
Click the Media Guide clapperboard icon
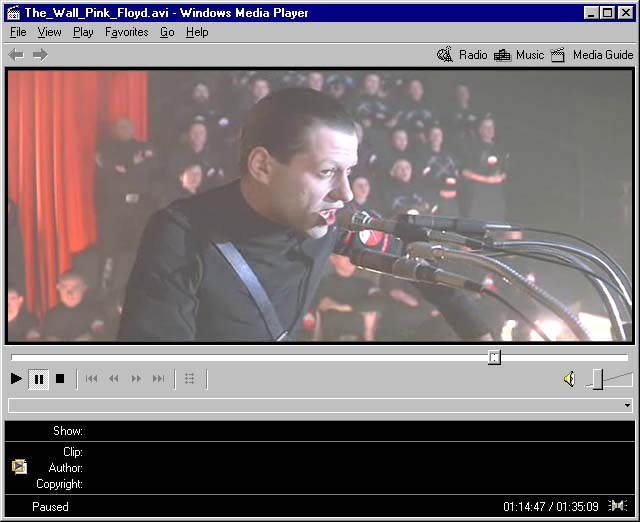tap(558, 55)
